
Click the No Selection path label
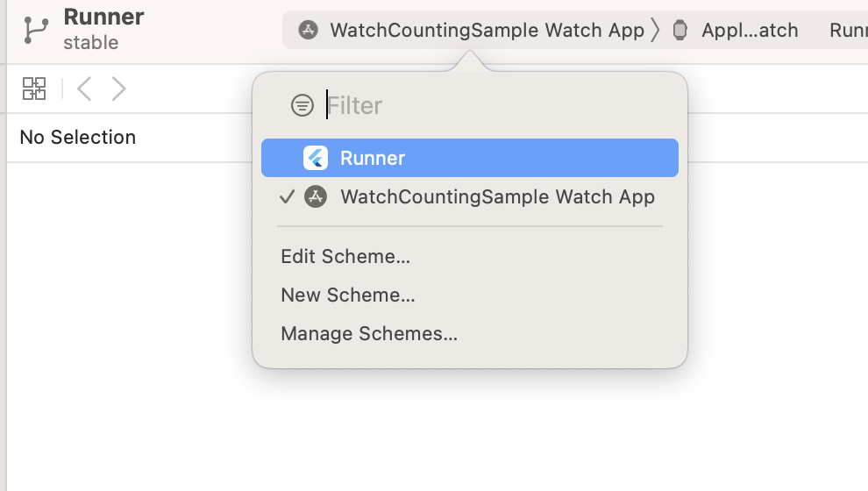pyautogui.click(x=78, y=138)
